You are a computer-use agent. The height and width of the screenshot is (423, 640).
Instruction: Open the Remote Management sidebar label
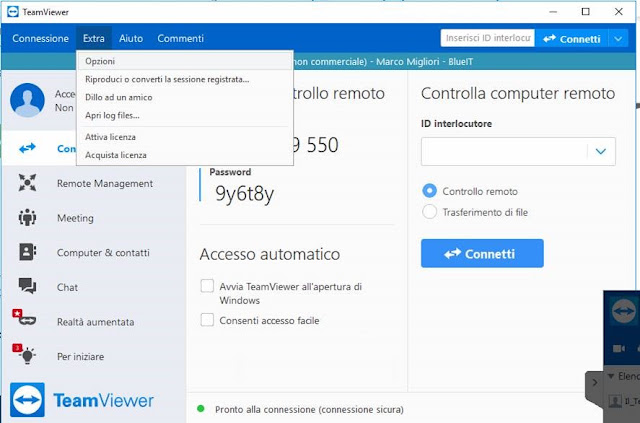105,183
